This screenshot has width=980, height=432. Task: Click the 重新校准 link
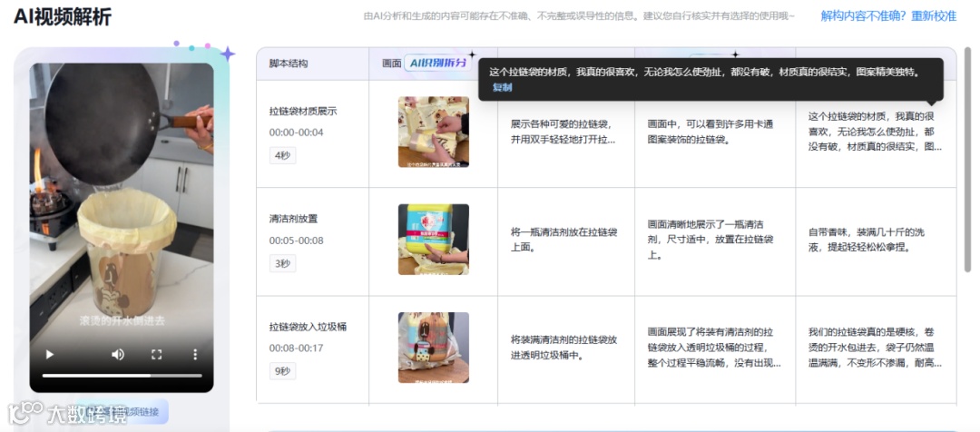tap(934, 16)
